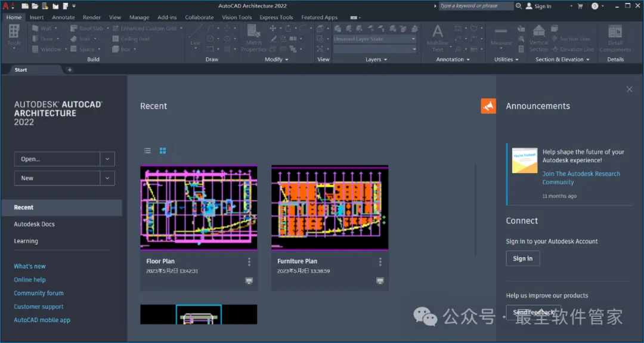Click the New drawing button
The width and height of the screenshot is (644, 343).
tap(57, 178)
